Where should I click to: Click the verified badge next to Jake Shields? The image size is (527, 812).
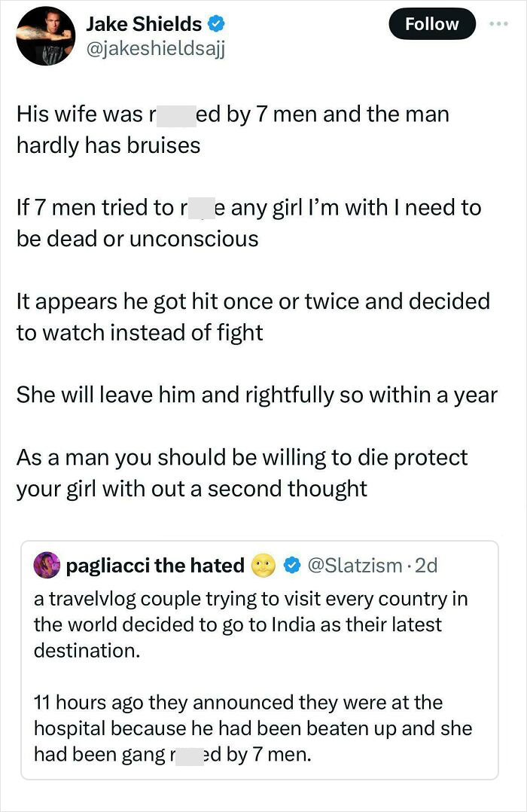[x=217, y=23]
